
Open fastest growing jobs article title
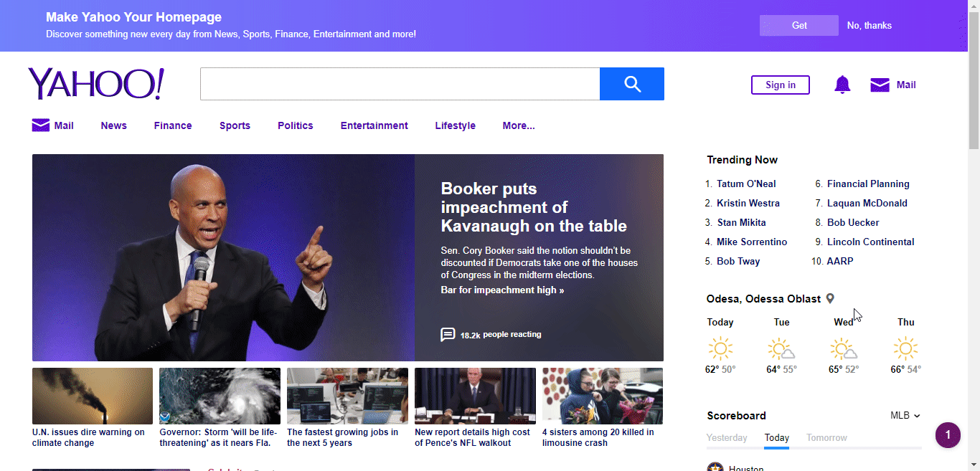click(x=343, y=437)
